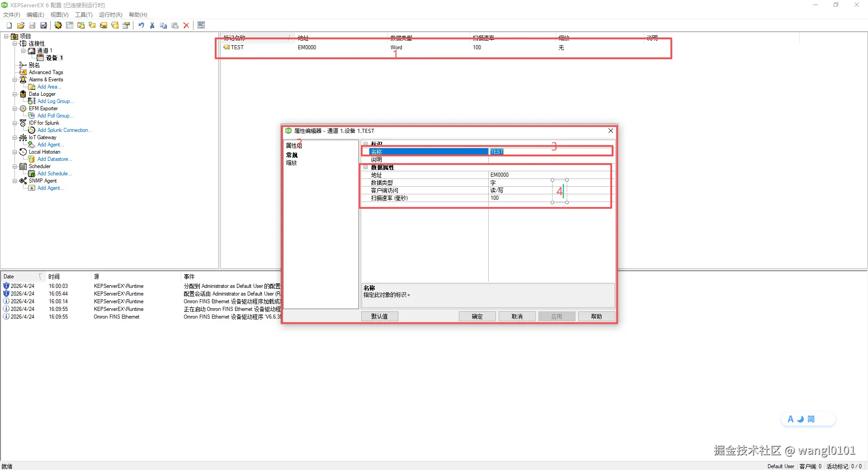Click the Duplicate Tag toolbar icon

click(x=115, y=25)
